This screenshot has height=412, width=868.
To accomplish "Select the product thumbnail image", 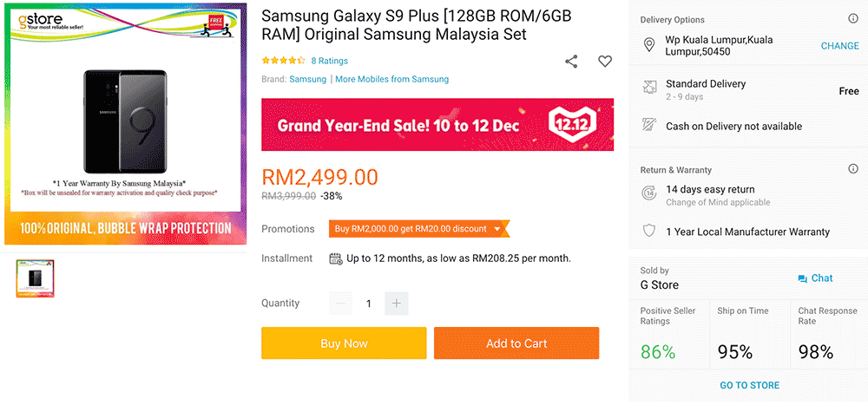I will pyautogui.click(x=36, y=278).
